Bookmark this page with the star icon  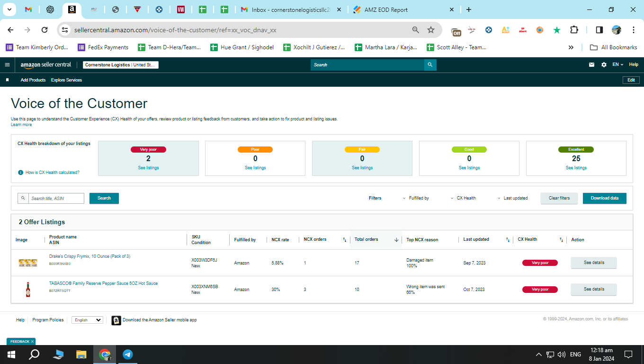[431, 30]
